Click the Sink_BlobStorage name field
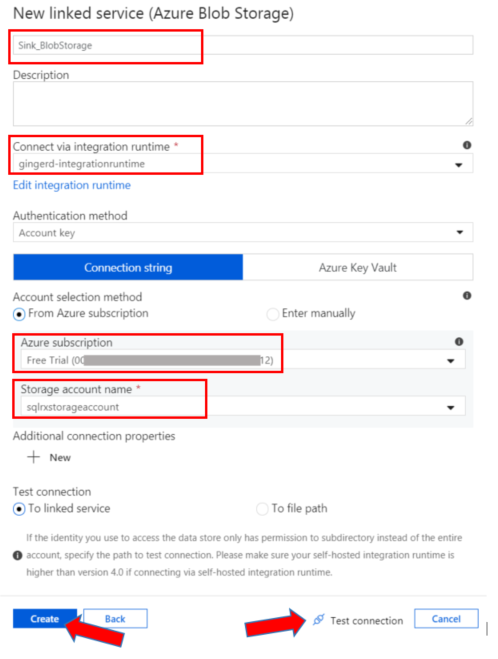498x659 pixels. coord(243,45)
